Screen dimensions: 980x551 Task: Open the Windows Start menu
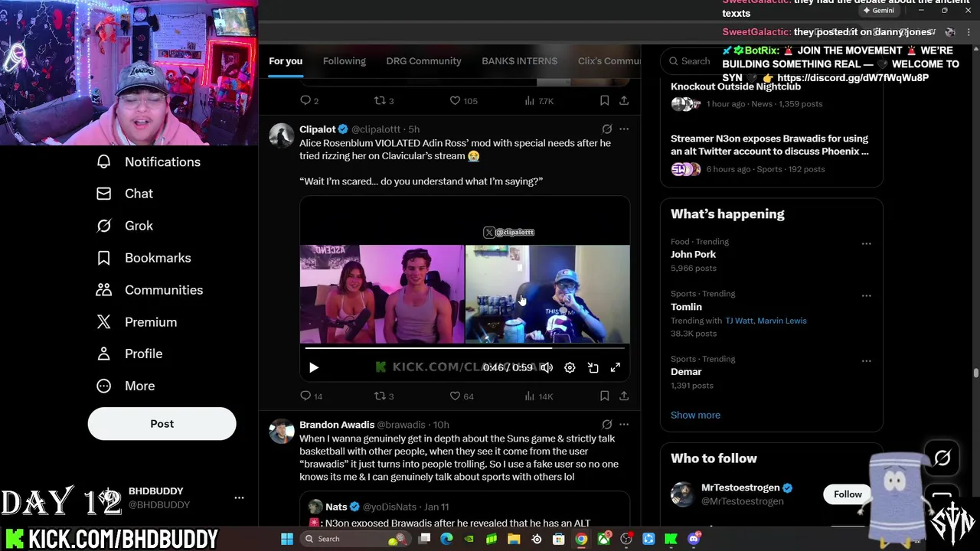[286, 539]
